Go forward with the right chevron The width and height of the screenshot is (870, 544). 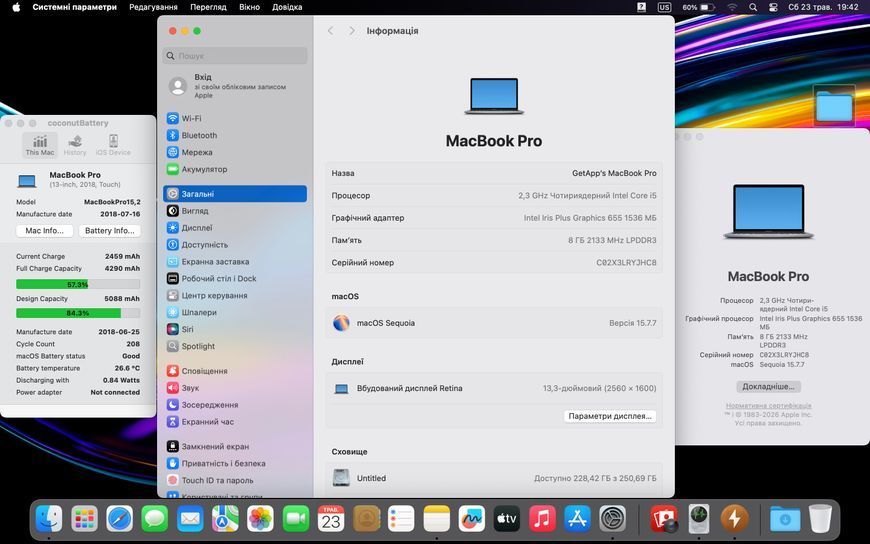click(352, 31)
